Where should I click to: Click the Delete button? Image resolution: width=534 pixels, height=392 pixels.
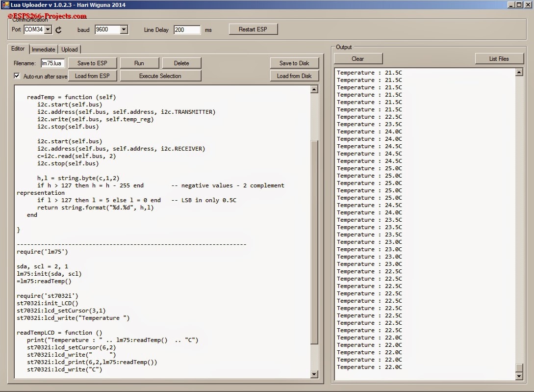(x=181, y=63)
